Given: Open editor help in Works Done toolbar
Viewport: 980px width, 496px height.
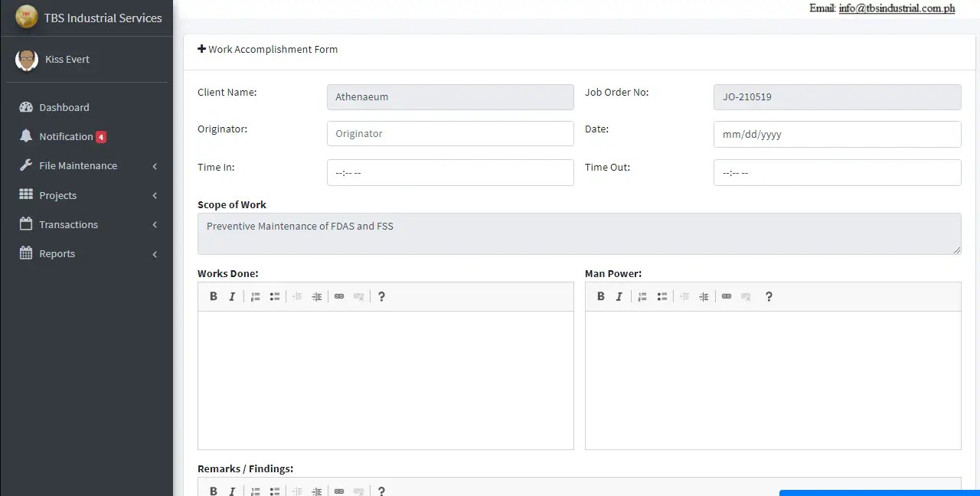Looking at the screenshot, I should point(381,296).
